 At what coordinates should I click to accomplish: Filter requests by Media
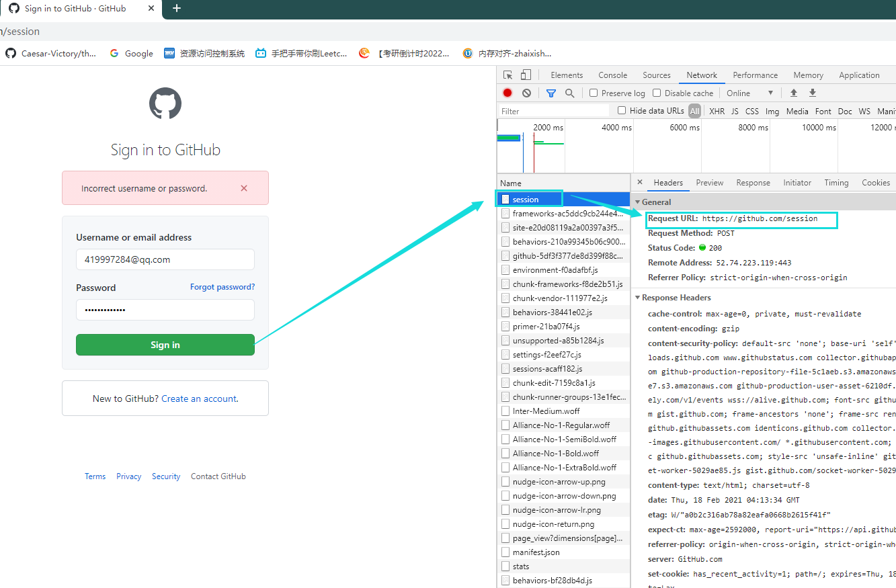click(797, 112)
